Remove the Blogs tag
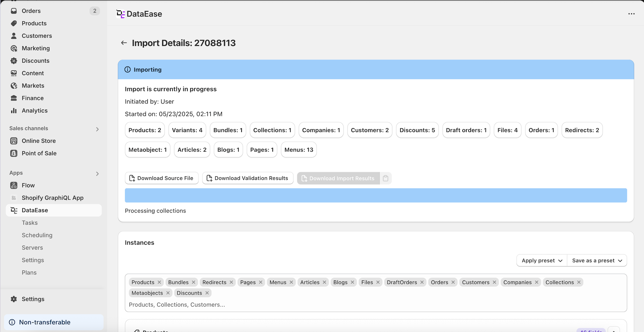Image resolution: width=644 pixels, height=332 pixels. (352, 282)
